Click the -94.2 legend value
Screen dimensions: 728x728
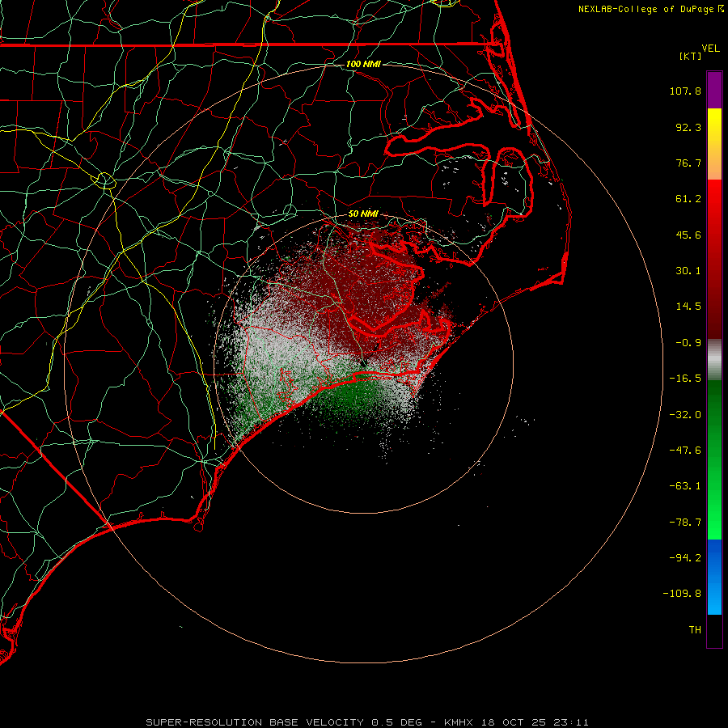(685, 557)
